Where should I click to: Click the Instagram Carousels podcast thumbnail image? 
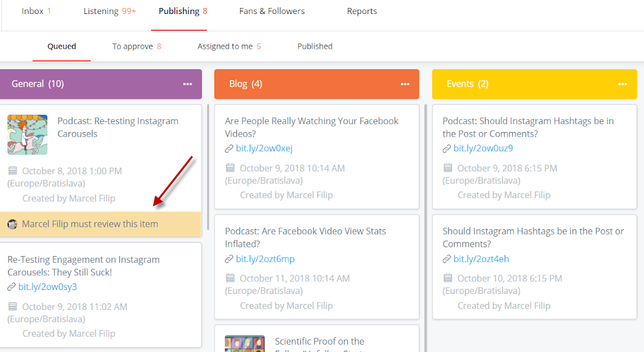tap(27, 134)
